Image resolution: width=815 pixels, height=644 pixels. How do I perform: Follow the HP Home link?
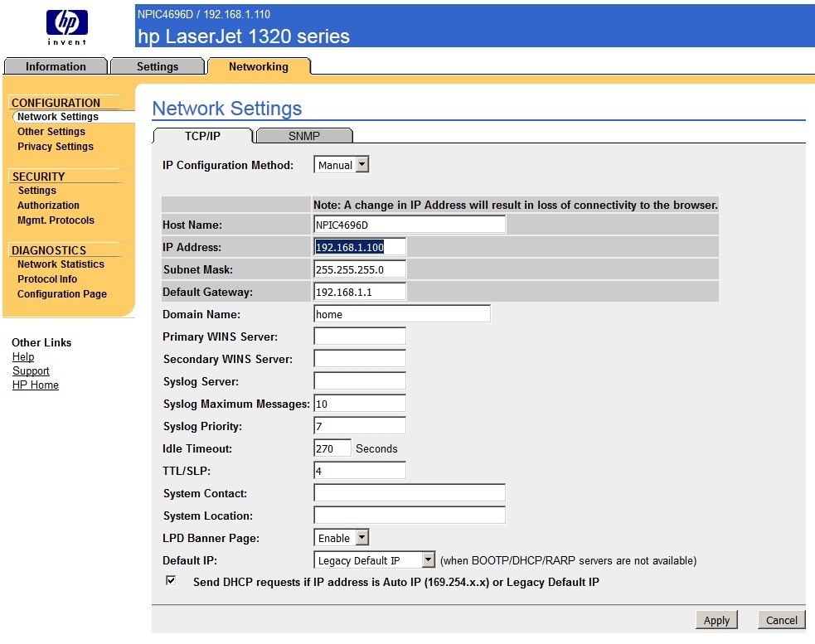[36, 385]
